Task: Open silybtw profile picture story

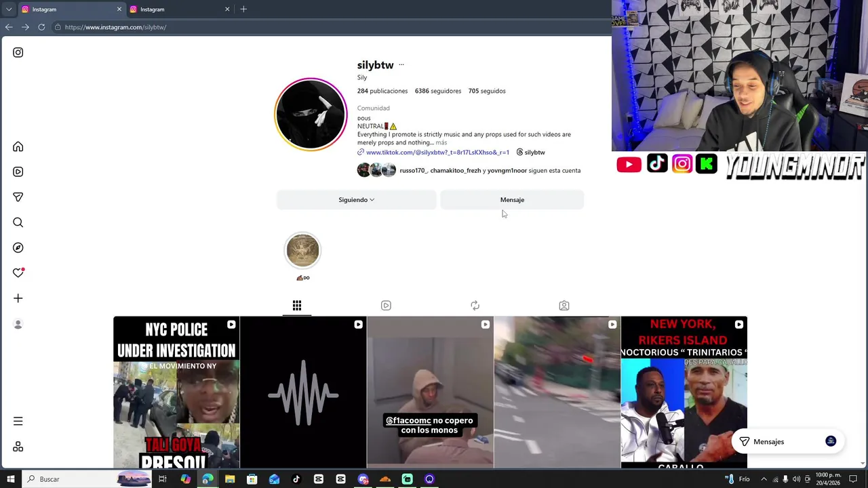Action: point(311,114)
